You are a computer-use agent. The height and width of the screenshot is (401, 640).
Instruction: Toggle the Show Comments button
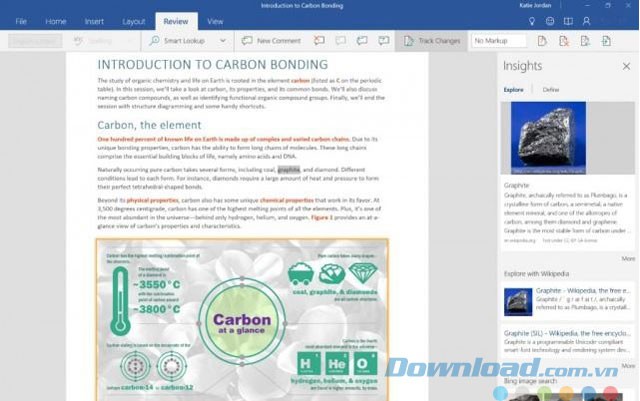384,41
